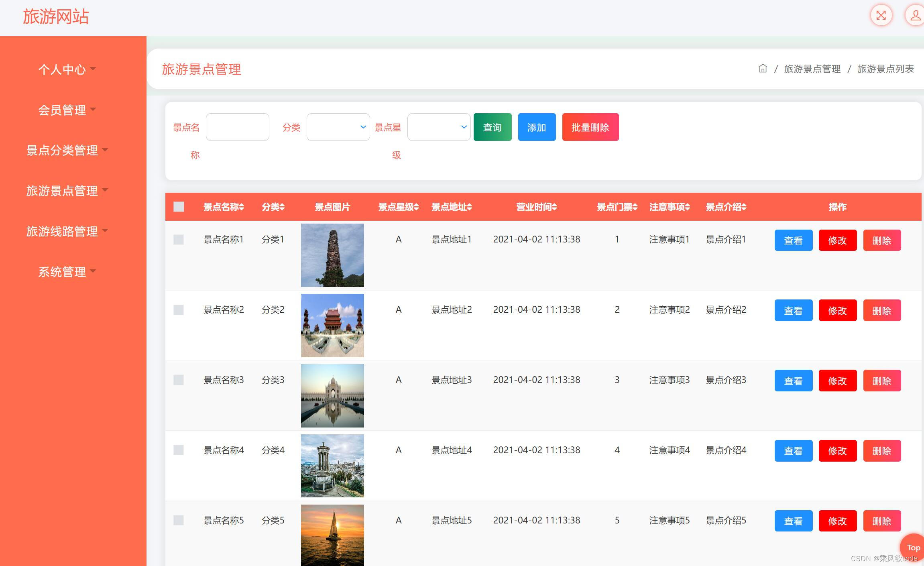Open the 景点星级 filter dropdown
This screenshot has height=566, width=924.
point(439,127)
